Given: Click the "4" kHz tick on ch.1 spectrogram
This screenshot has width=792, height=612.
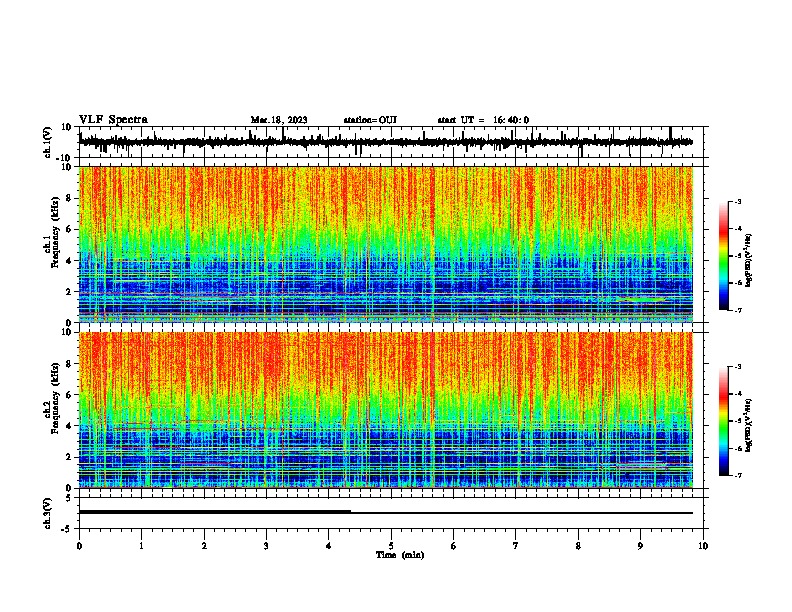Looking at the screenshot, I should click(x=69, y=261).
